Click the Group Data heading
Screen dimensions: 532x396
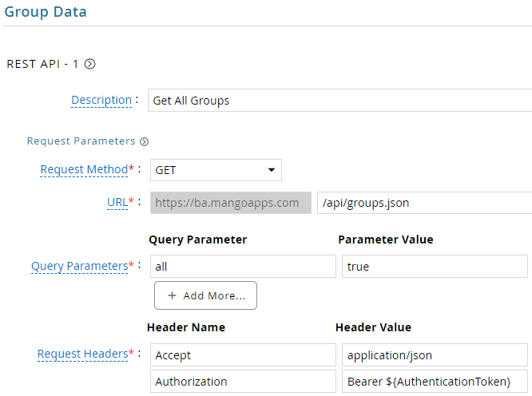(46, 12)
